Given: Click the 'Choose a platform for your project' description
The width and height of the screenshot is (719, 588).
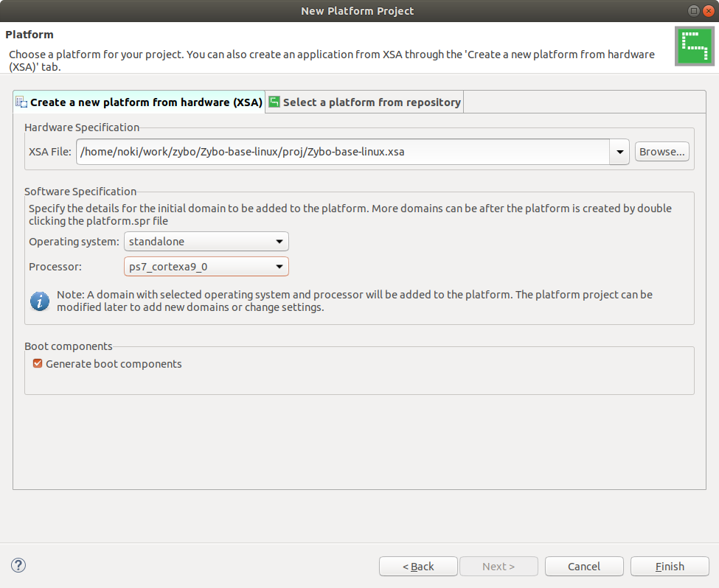Looking at the screenshot, I should [x=332, y=60].
